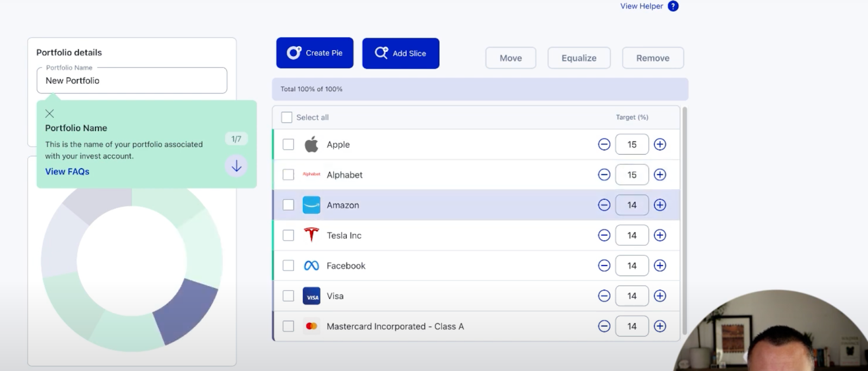This screenshot has width=868, height=371.
Task: Increase Amazon target percentage
Action: 660,205
